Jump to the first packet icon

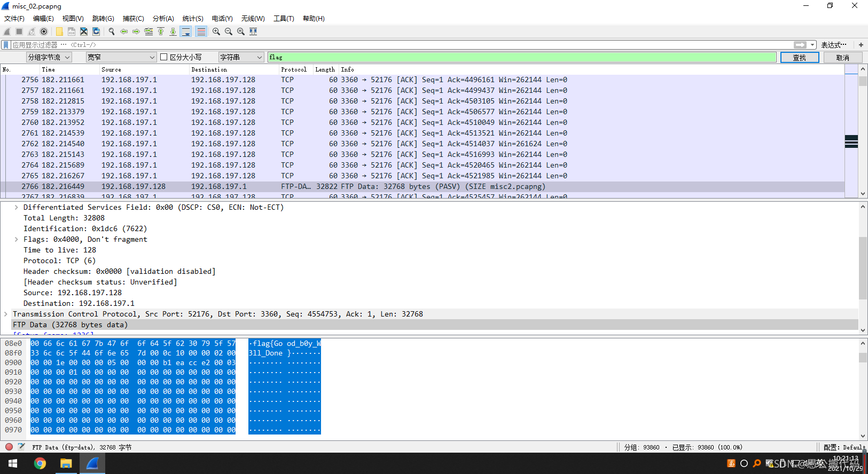click(x=161, y=31)
